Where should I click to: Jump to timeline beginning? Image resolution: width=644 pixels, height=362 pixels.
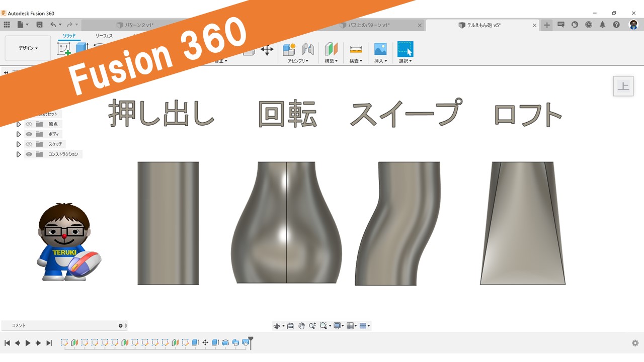click(7, 343)
